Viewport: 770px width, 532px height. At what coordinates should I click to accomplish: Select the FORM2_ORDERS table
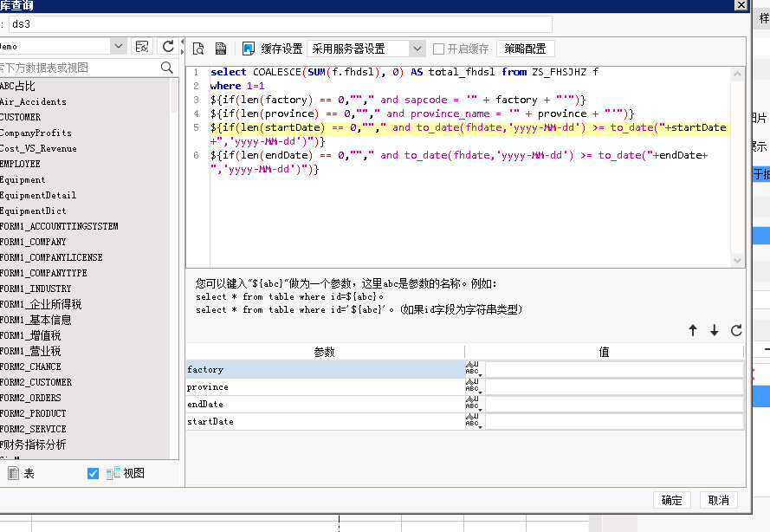[30, 398]
